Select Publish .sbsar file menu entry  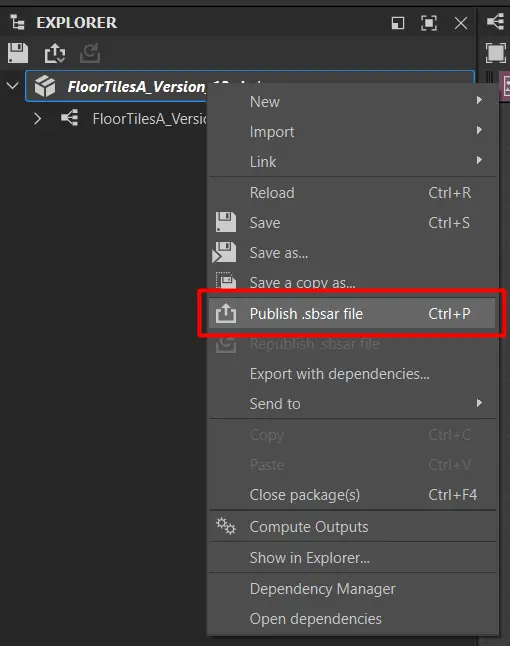pos(352,314)
